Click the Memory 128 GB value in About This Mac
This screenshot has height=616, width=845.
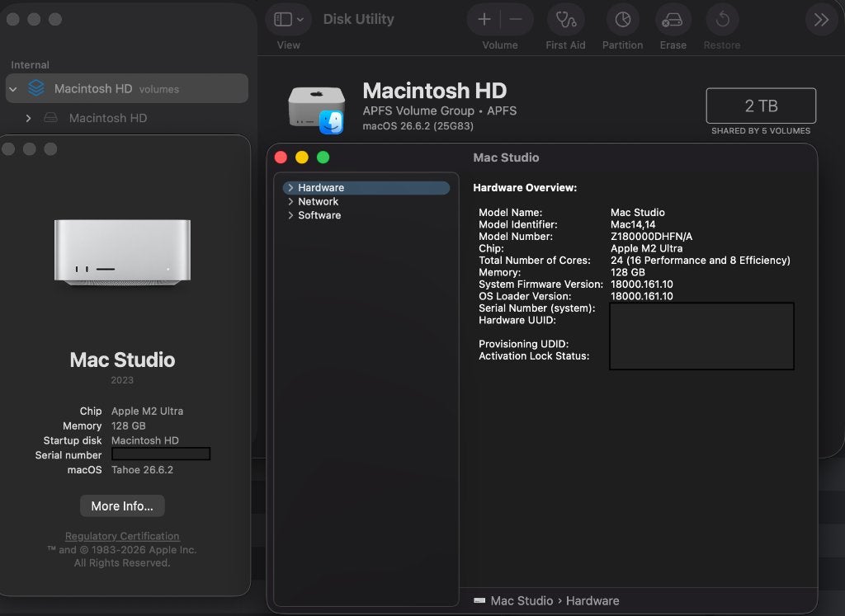128,426
